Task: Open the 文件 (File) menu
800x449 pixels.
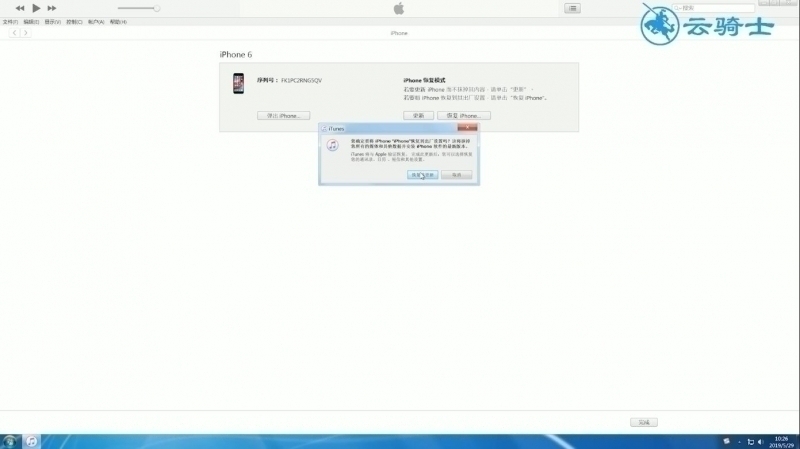Action: pos(10,22)
